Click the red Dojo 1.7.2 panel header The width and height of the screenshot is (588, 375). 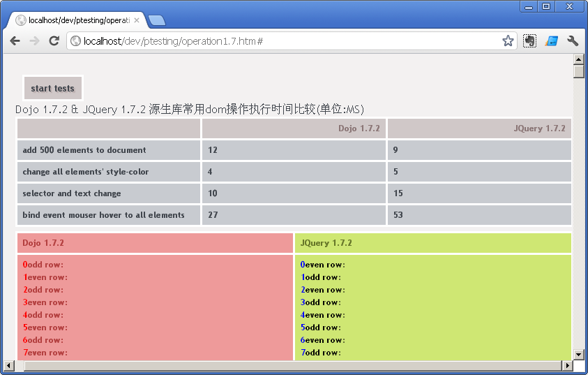click(155, 243)
